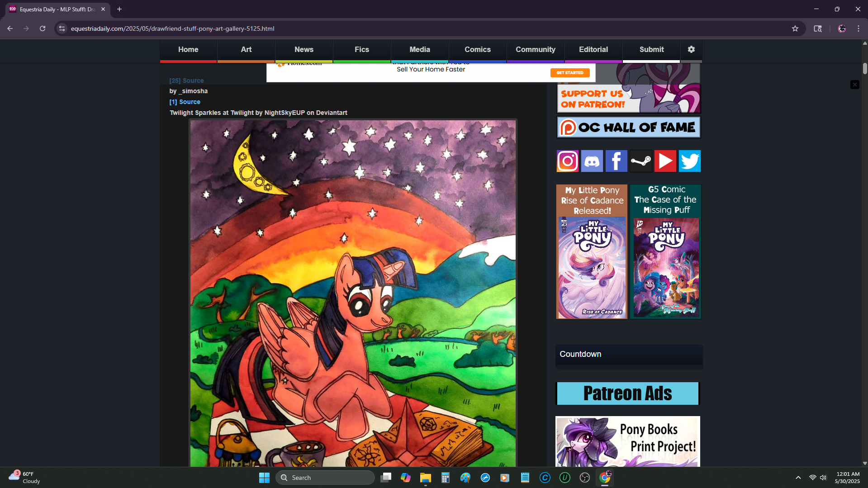Open the Pony Books Print Project ad
Screen dimensions: 868x488
click(627, 441)
